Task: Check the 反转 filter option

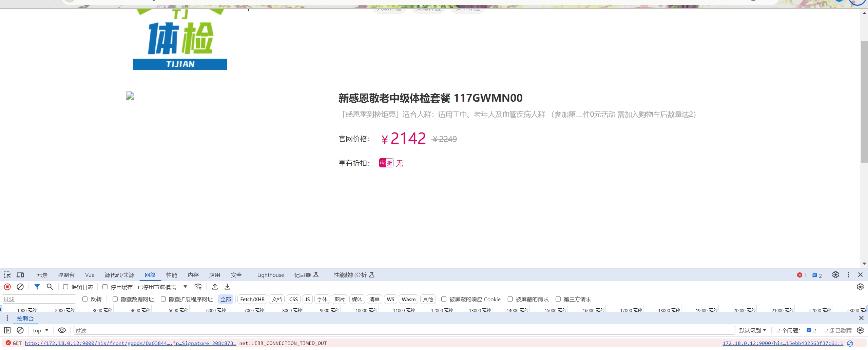Action: tap(85, 299)
